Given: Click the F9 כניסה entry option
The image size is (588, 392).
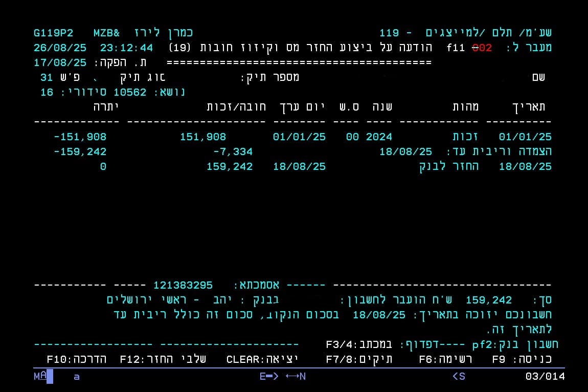Looking at the screenshot, I should pos(522,359).
